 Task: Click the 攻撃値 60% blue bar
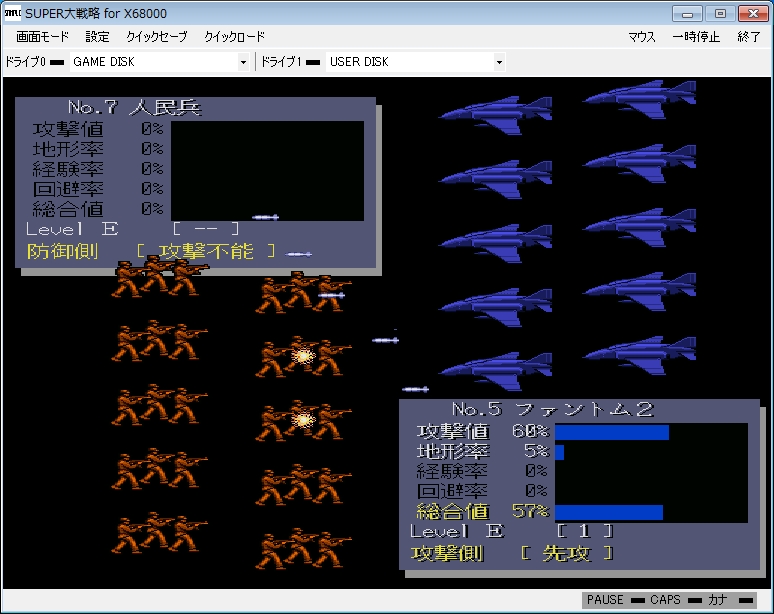point(612,432)
